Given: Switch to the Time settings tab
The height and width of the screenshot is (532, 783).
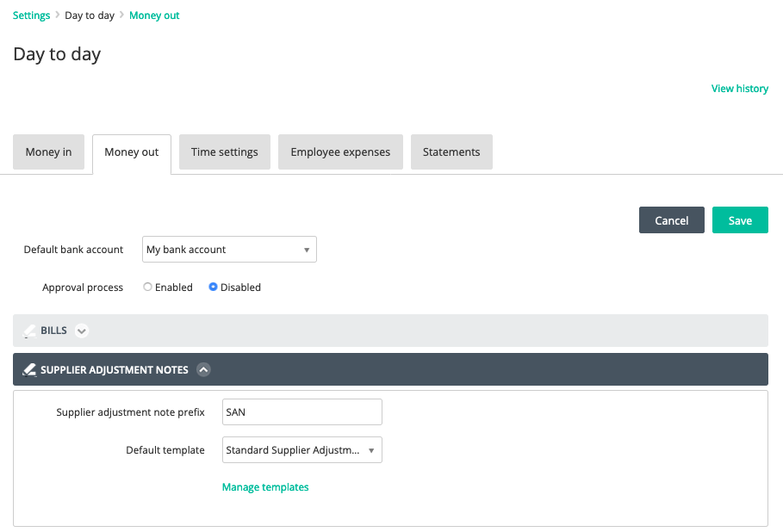Looking at the screenshot, I should click(x=225, y=152).
